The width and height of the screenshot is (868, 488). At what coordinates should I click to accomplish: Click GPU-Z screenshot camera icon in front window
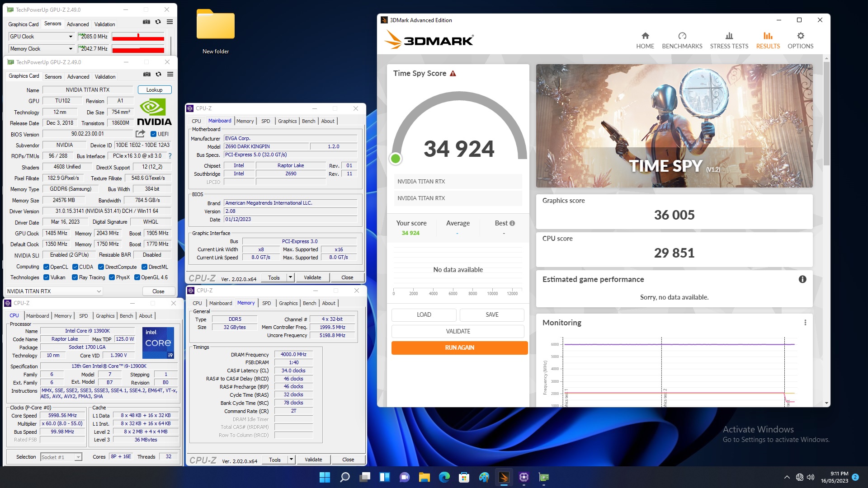click(147, 74)
